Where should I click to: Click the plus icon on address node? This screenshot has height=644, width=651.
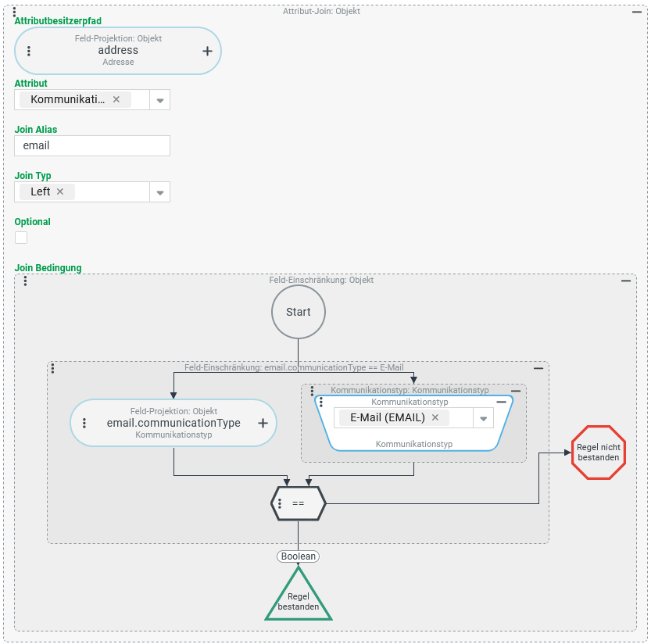tap(207, 51)
